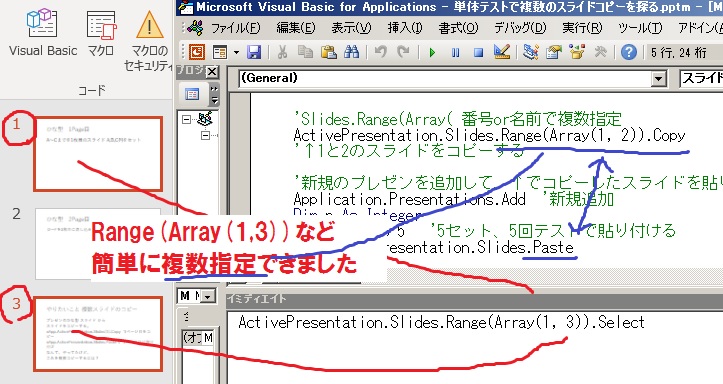723x384 pixels.
Task: Close the Project Explorer pane
Action: (212, 72)
